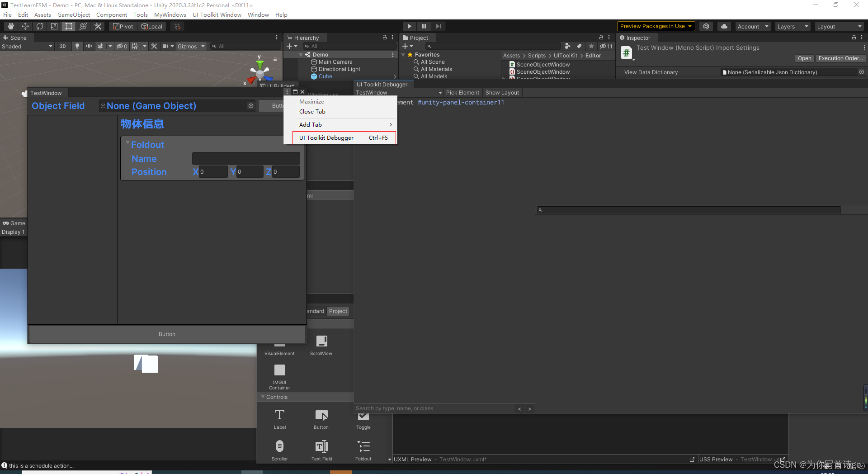The image size is (868, 474).
Task: Open the Layers dropdown
Action: [x=792, y=26]
